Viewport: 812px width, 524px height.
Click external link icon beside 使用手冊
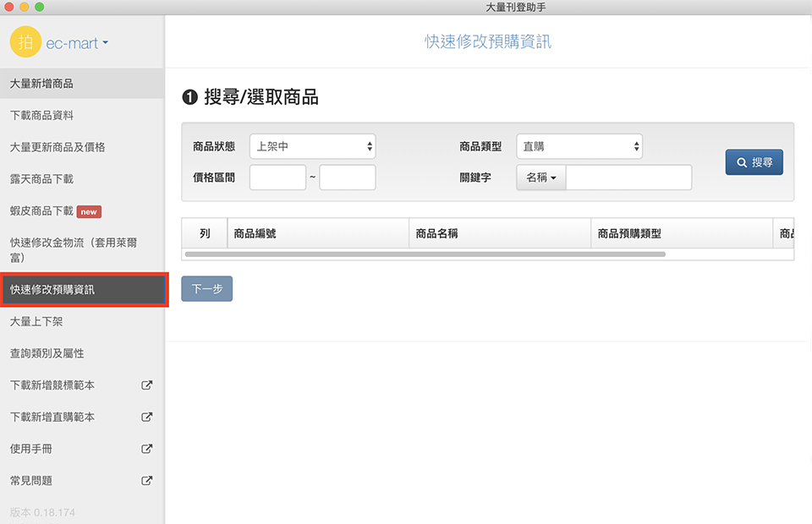tap(146, 449)
